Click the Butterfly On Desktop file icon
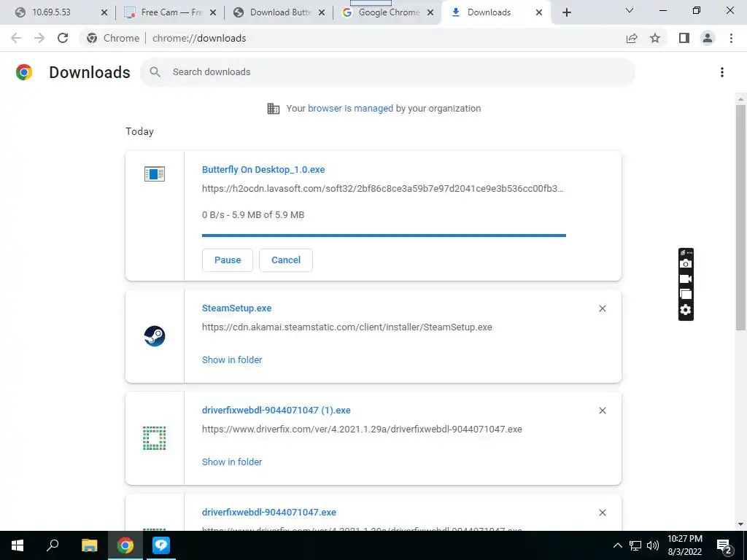 (155, 174)
